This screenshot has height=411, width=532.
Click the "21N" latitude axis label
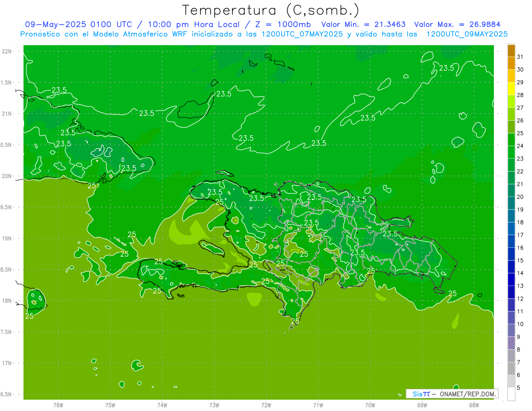pyautogui.click(x=7, y=114)
